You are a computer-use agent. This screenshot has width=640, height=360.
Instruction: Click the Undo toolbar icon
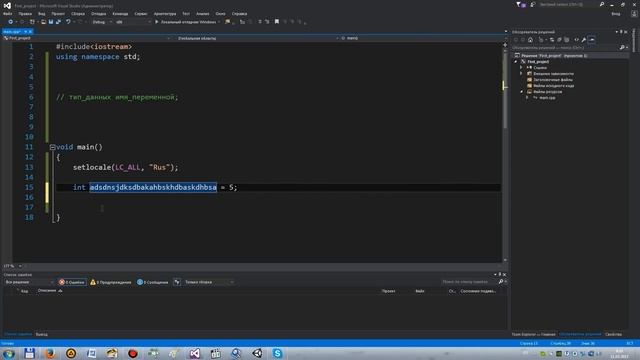point(68,22)
